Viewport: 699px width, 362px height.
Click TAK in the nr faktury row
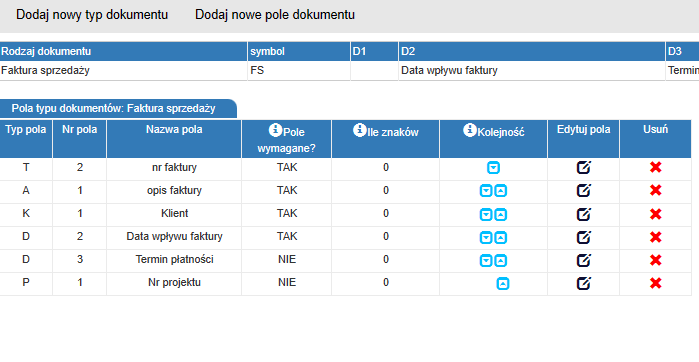point(287,168)
